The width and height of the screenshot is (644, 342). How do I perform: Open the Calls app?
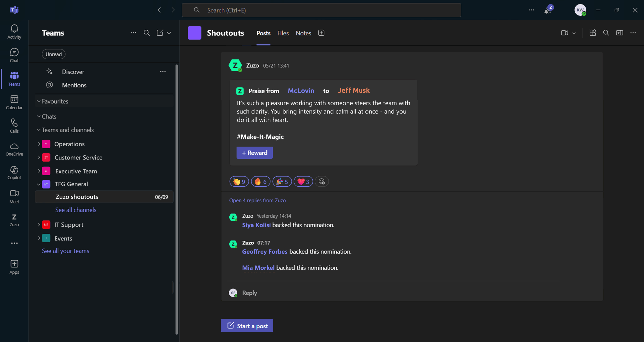[x=14, y=126]
